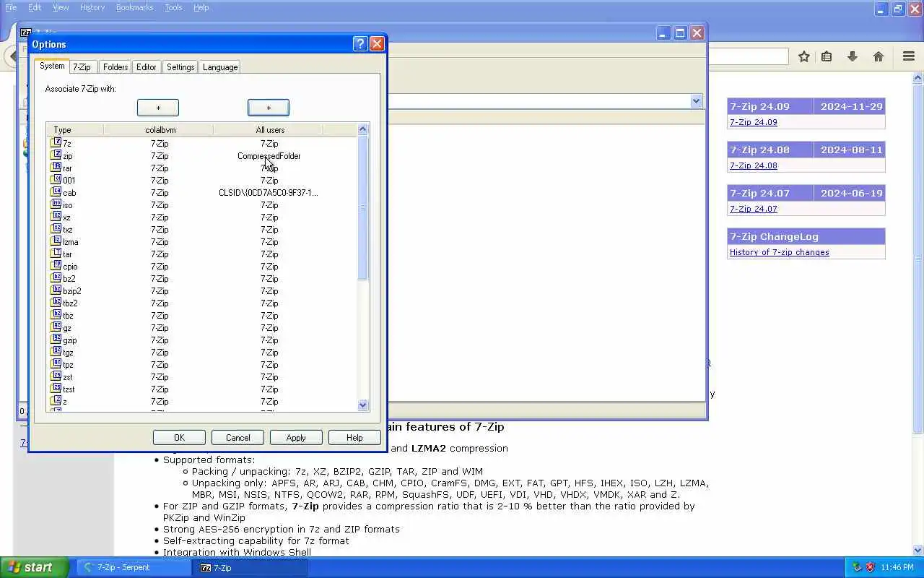Click the bz2 file type icon
The image size is (924, 578).
tap(56, 278)
